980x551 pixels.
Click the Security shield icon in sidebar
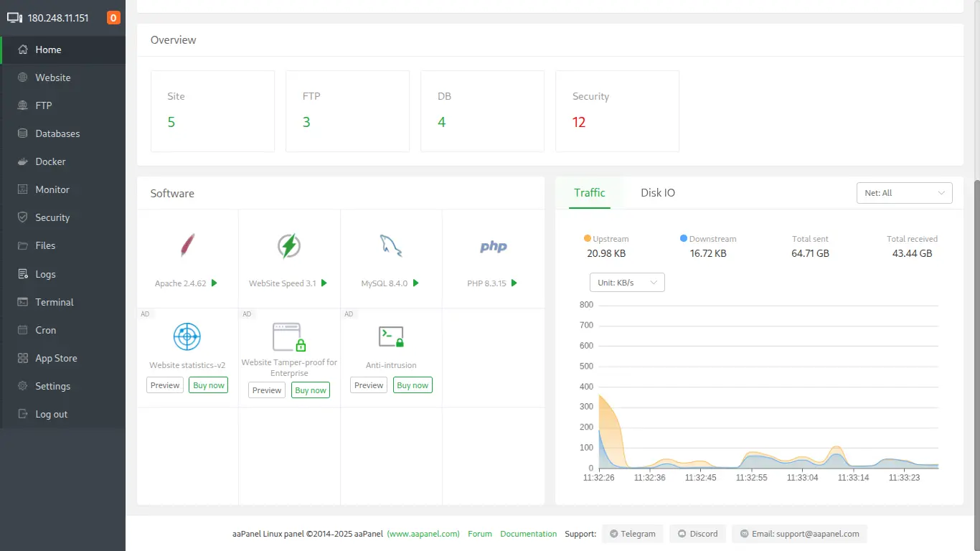point(22,217)
